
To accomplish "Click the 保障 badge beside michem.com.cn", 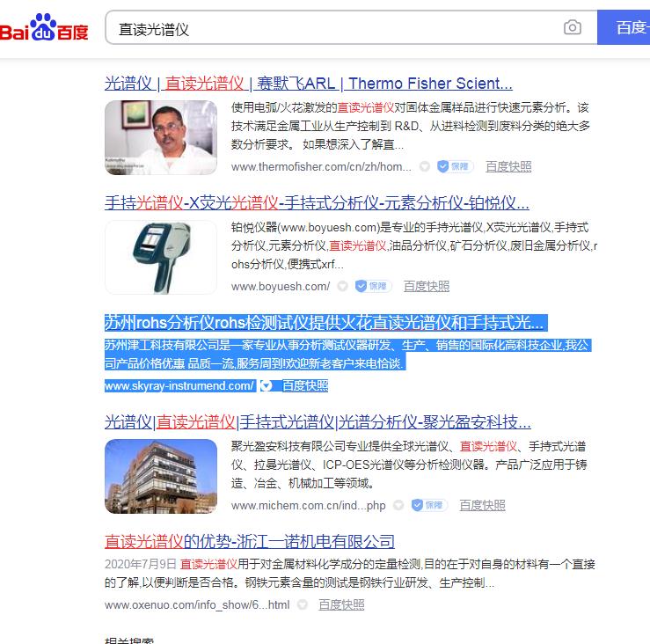I will point(428,505).
